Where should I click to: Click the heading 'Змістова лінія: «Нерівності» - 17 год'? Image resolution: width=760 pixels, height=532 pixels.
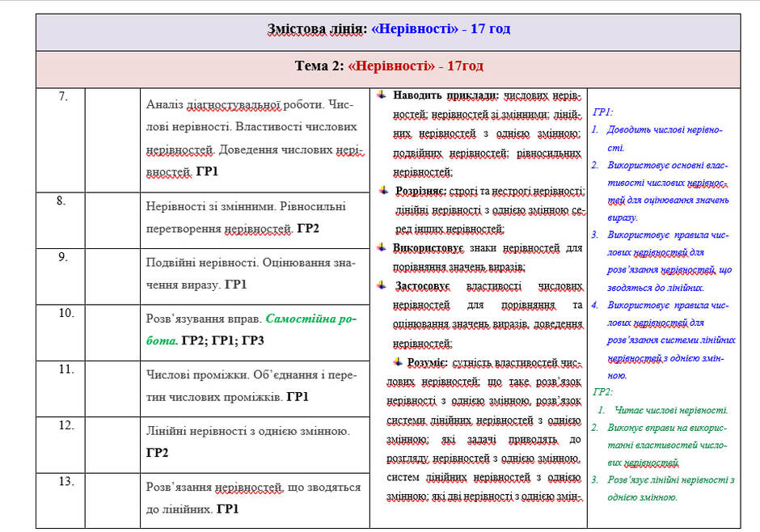pos(388,29)
